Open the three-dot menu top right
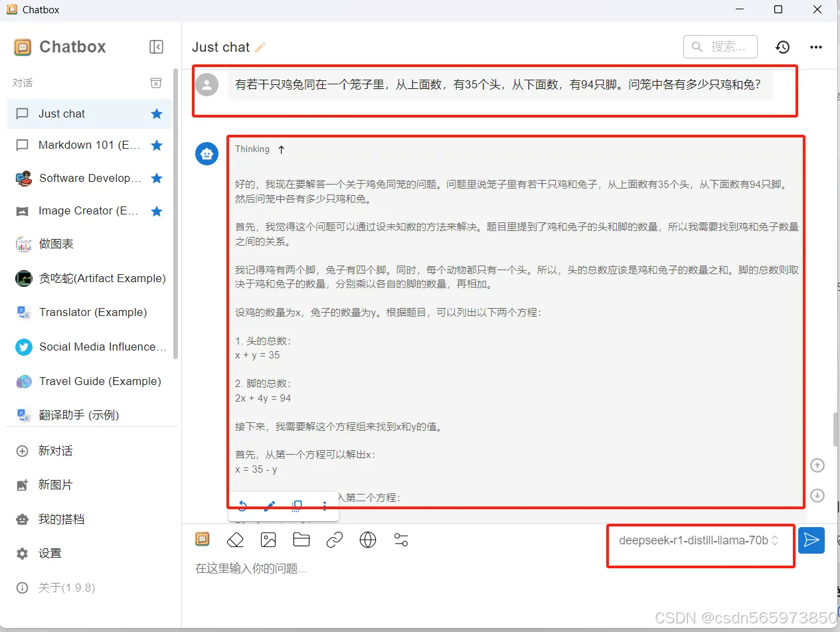Screen dimensions: 840x632 coord(815,46)
